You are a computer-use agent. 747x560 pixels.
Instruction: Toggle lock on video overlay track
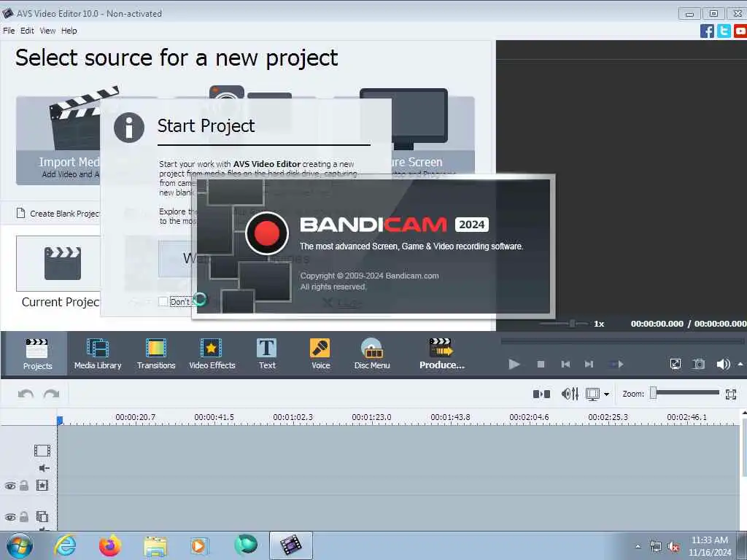[x=24, y=516]
